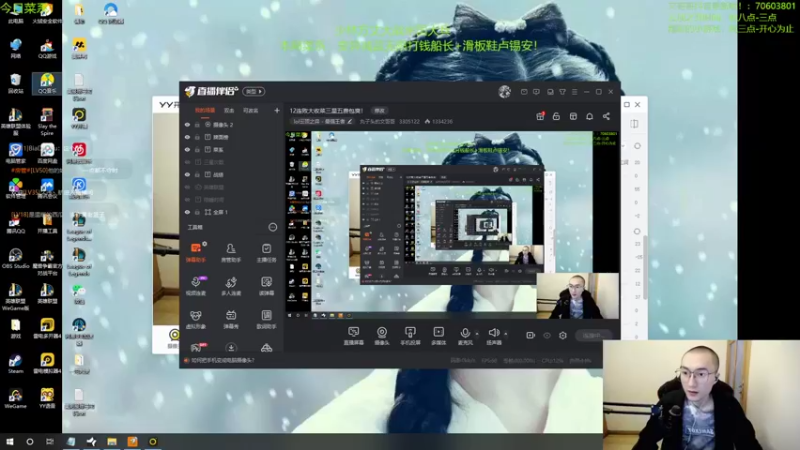
Task: Toggle the preview eye icon in the bottom bar
Action: point(547,335)
